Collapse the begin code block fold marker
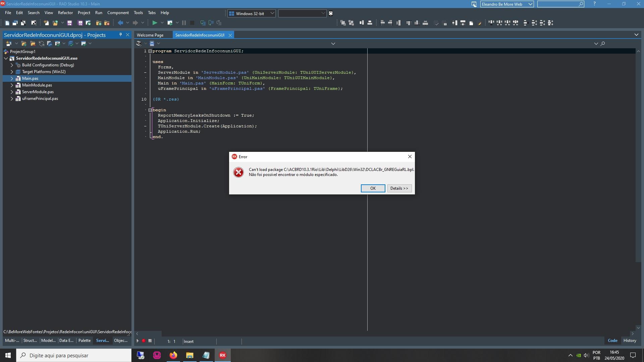 tap(150, 110)
